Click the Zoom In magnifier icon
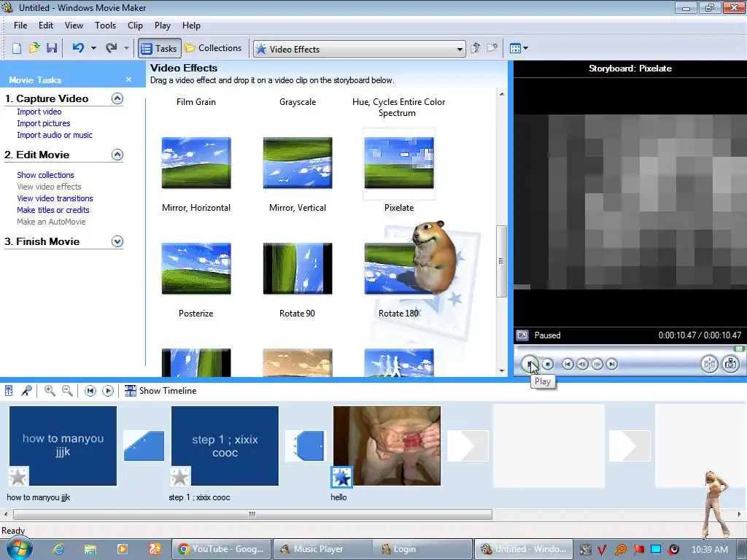 point(50,391)
